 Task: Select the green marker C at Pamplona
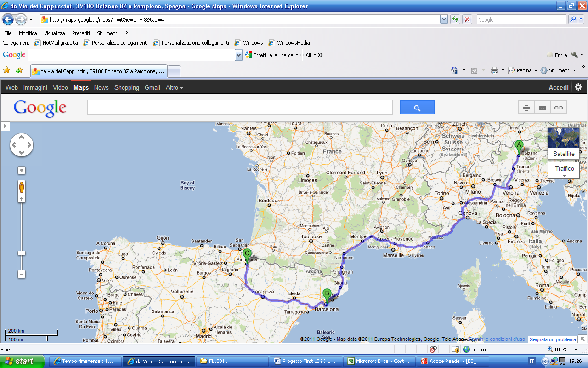point(247,256)
